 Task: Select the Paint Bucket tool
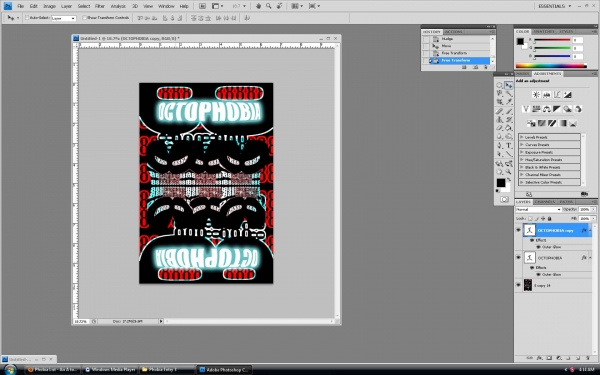pos(509,128)
